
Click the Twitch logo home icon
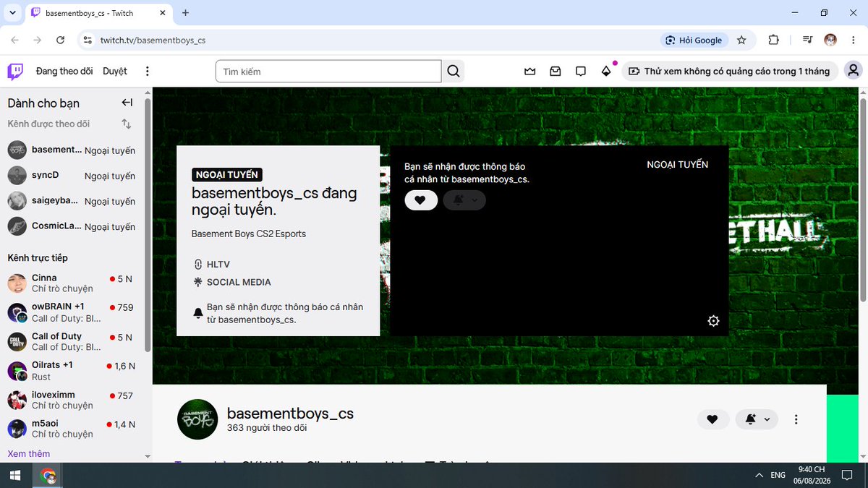15,71
